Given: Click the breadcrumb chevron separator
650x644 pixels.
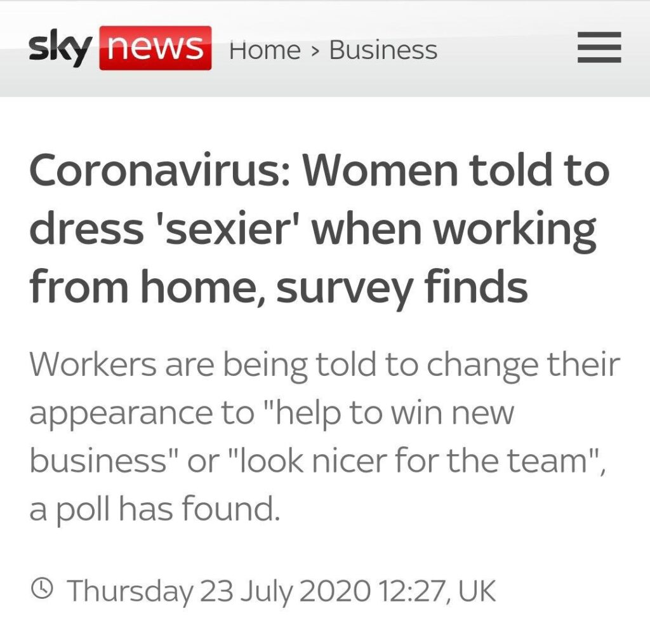Looking at the screenshot, I should [x=315, y=51].
